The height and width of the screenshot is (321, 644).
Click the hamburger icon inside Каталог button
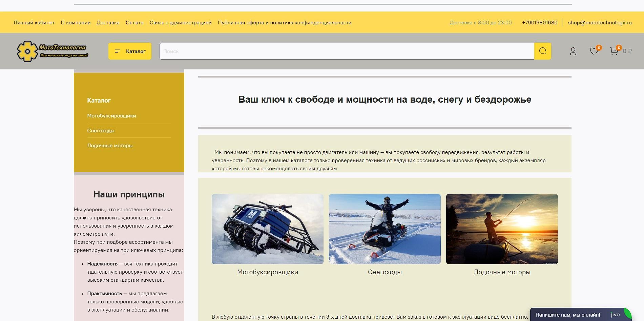coord(118,51)
